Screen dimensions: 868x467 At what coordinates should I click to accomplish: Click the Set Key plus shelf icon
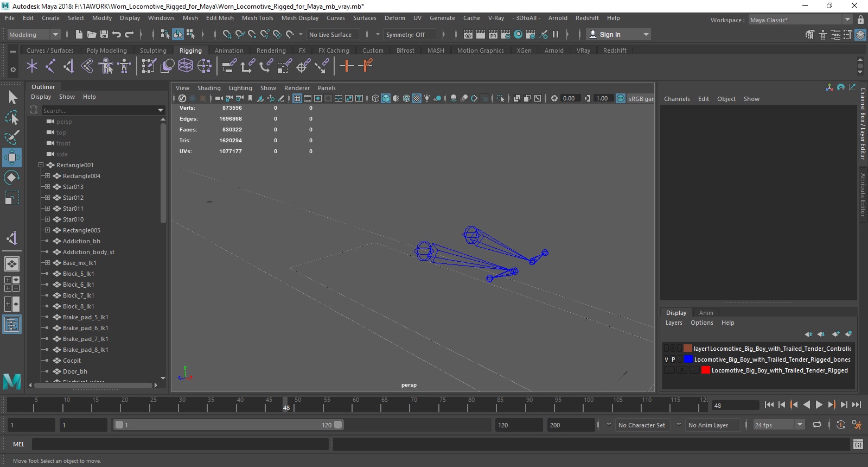[x=346, y=66]
